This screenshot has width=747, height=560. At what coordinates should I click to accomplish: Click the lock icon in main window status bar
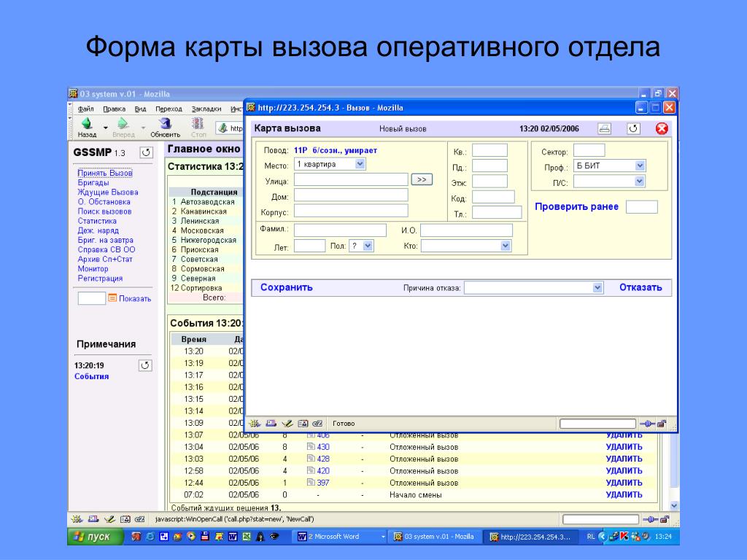coord(665,519)
